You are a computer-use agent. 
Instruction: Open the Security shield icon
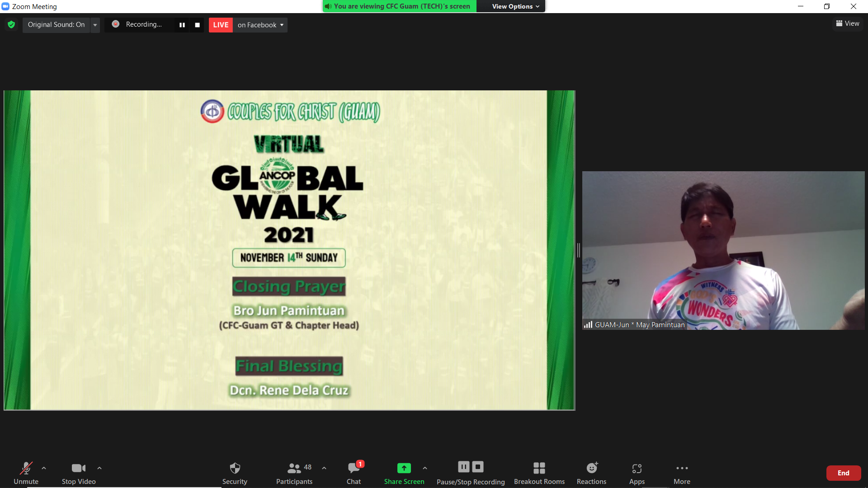click(x=235, y=473)
